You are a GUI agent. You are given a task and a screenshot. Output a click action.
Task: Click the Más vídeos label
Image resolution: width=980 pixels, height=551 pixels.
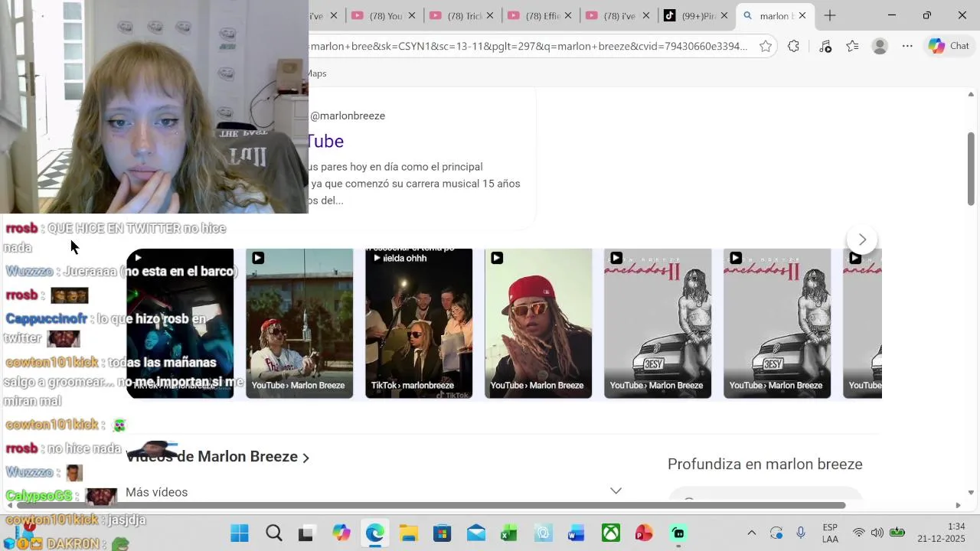click(156, 492)
